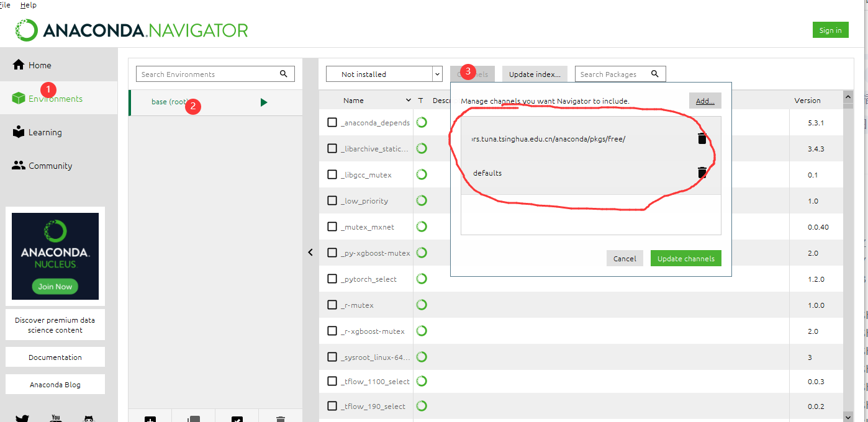Check the _sysroot_linux-64 package box
The height and width of the screenshot is (422, 868).
point(332,357)
